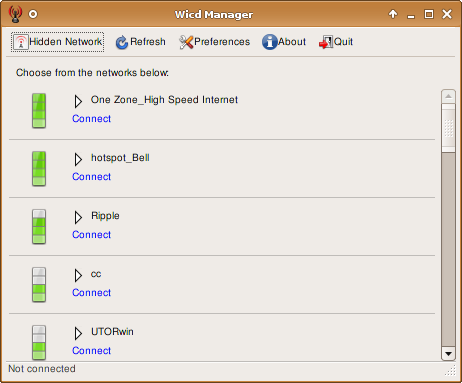Expand the hotspot_Bell network entry
The width and height of the screenshot is (462, 383).
78,159
